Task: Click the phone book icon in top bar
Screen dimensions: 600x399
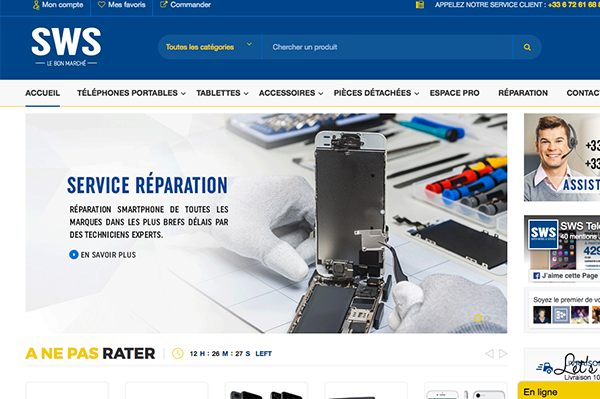Action: [x=420, y=5]
